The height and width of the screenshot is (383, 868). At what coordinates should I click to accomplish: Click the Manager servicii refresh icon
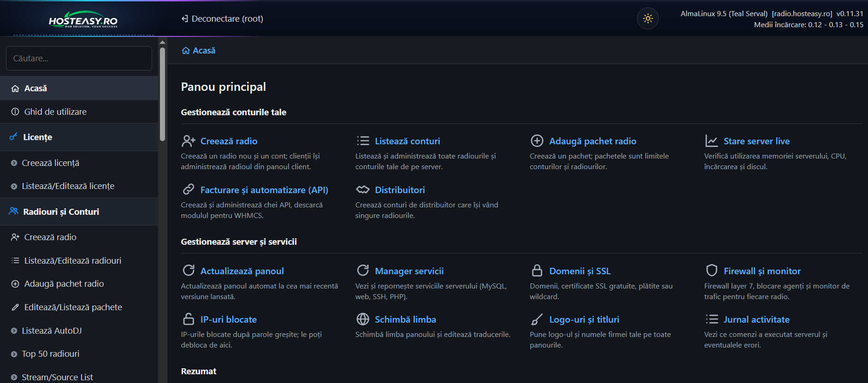363,271
